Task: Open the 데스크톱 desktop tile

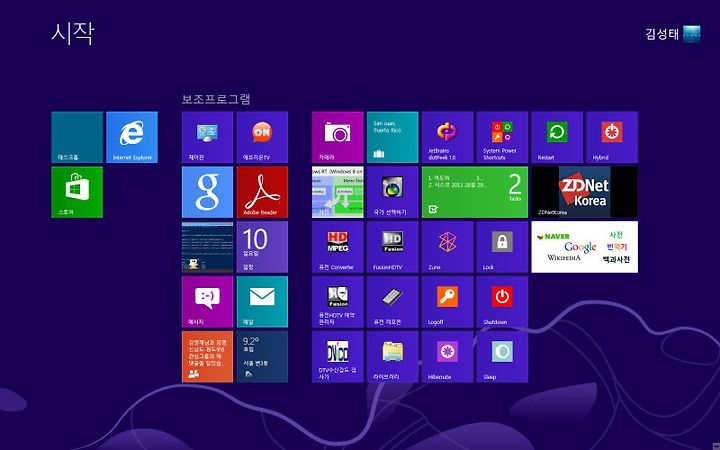Action: (77, 137)
